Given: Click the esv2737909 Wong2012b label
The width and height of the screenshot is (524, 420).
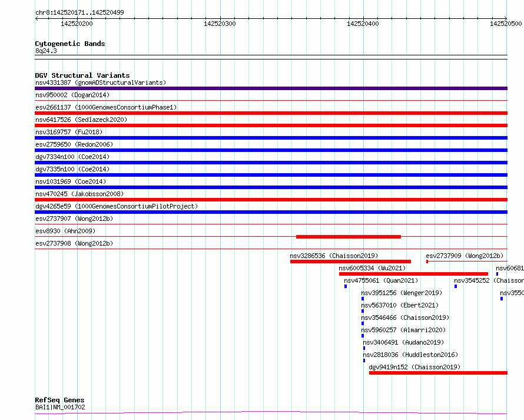Looking at the screenshot, I should coord(465,256).
